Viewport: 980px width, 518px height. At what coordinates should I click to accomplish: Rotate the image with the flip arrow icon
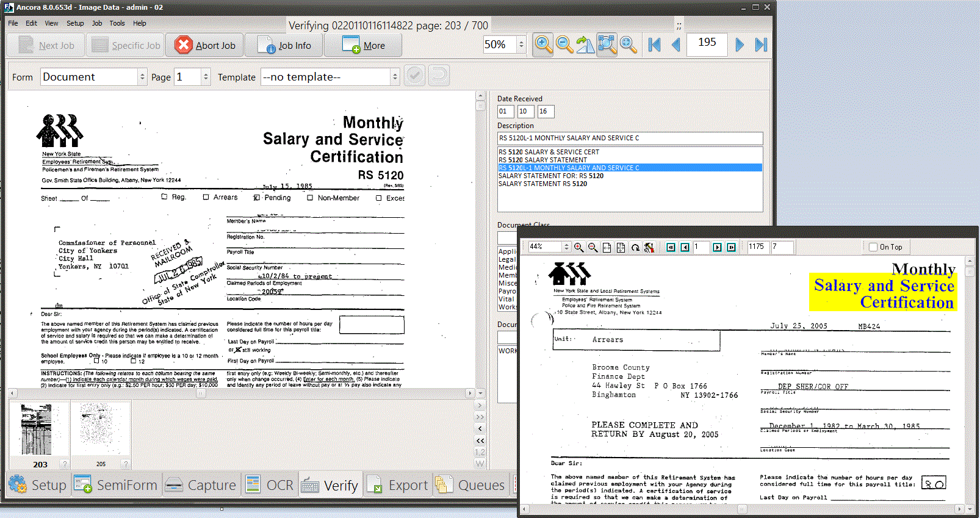click(x=585, y=45)
